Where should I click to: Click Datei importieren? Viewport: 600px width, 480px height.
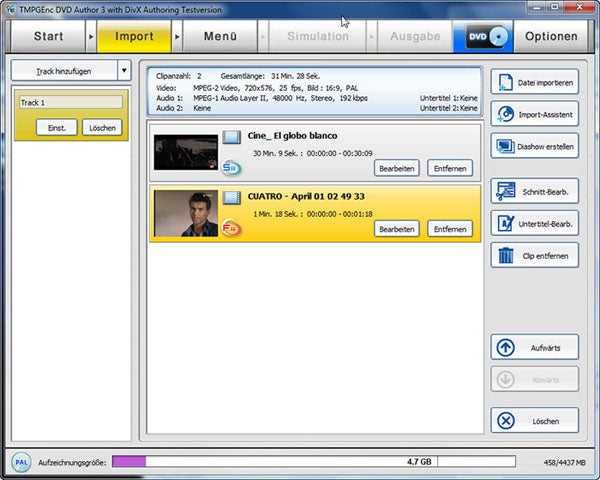[535, 82]
